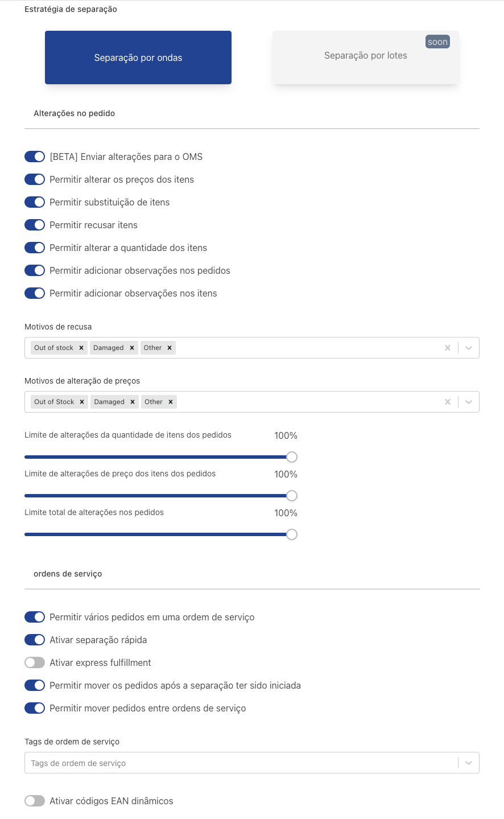This screenshot has width=504, height=819.
Task: Remove 'Out of Stock' tag from price change reasons
Action: tap(82, 402)
